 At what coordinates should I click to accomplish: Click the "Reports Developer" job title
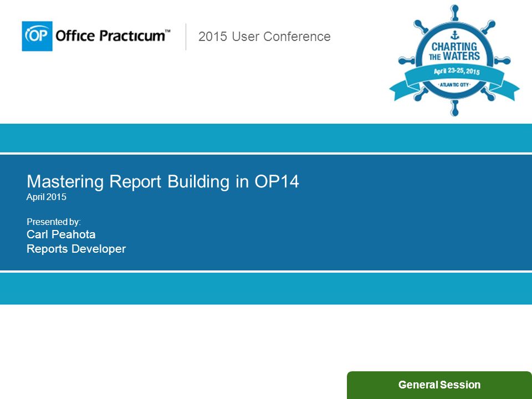pyautogui.click(x=76, y=249)
